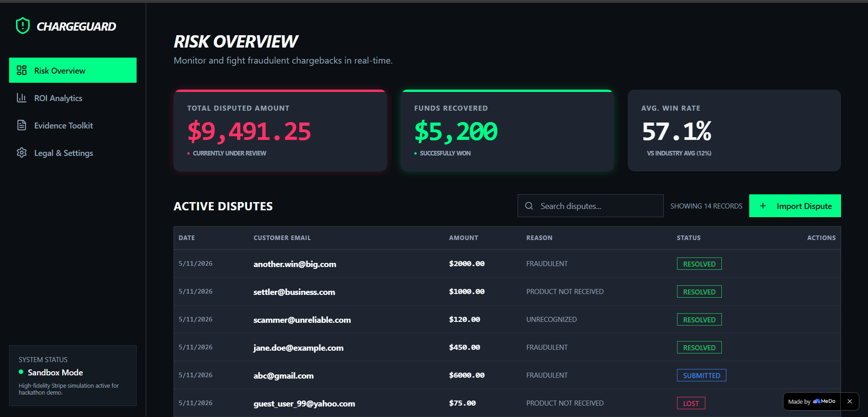Image resolution: width=868 pixels, height=417 pixels.
Task: Click the LOST status badge
Action: click(691, 403)
